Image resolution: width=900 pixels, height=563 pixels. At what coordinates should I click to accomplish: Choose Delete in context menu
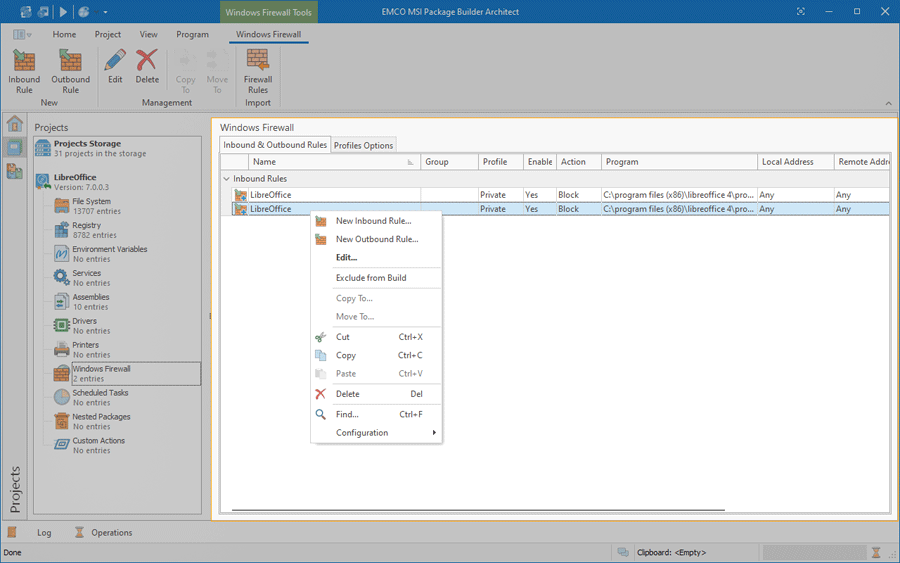[376, 394]
